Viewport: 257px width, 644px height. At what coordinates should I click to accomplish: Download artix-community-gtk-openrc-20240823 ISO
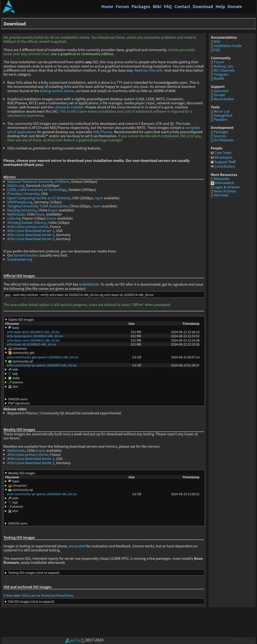(x=42, y=357)
